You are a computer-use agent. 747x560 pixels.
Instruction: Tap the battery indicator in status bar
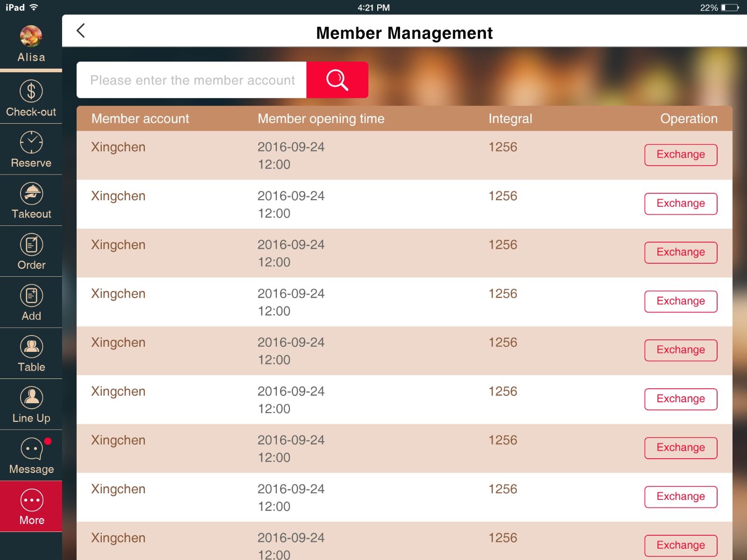(730, 7)
